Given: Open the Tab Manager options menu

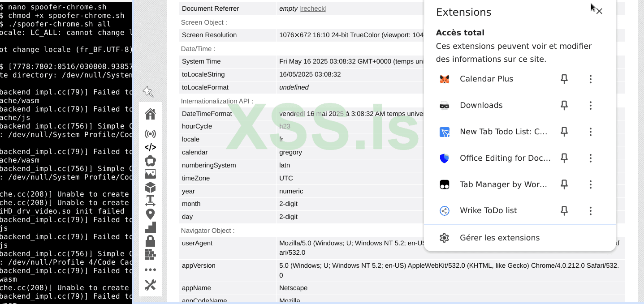Looking at the screenshot, I should [x=591, y=184].
